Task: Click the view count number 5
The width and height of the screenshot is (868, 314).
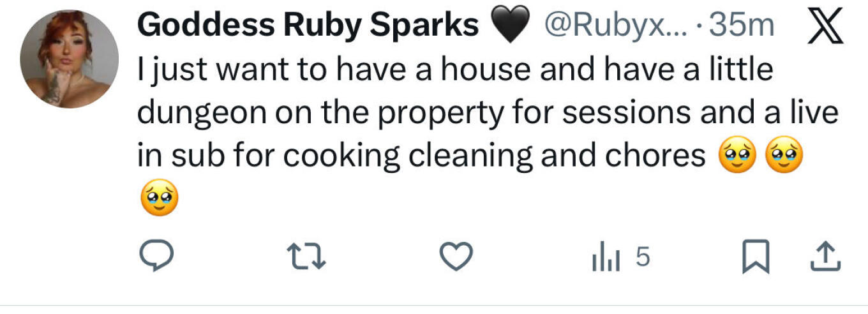Action: coord(643,257)
